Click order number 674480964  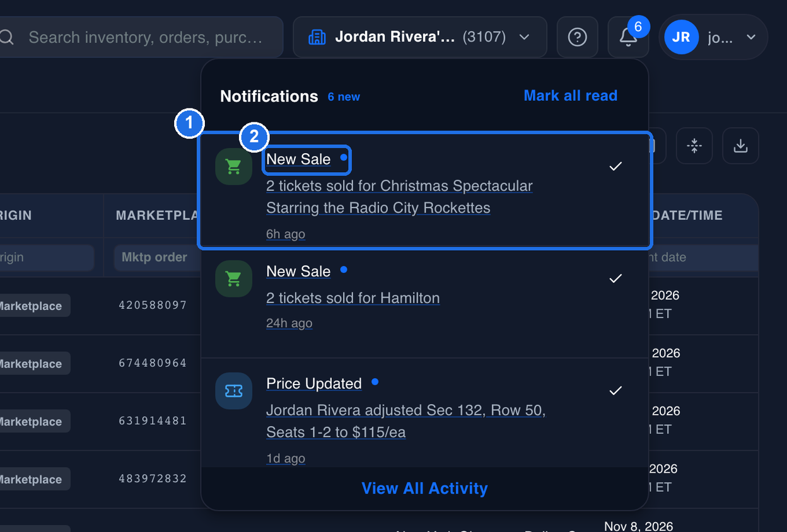pos(153,363)
